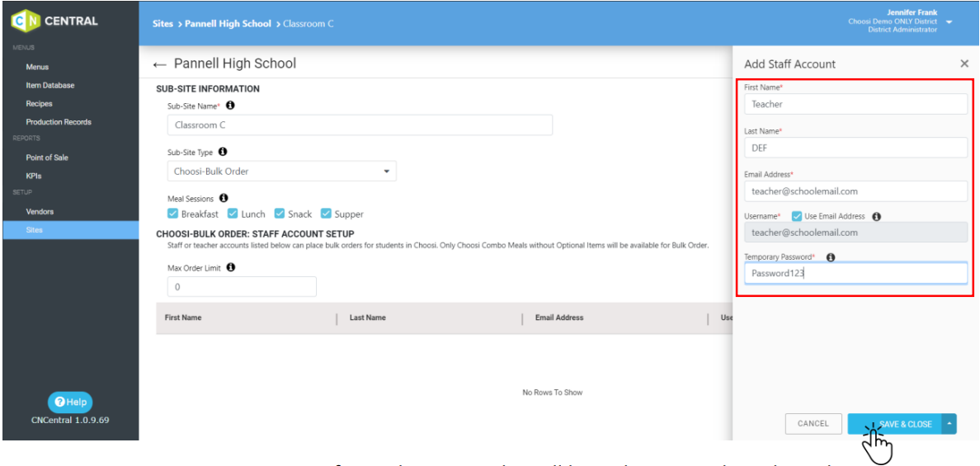
Task: Click the Email Address input field
Action: click(855, 191)
